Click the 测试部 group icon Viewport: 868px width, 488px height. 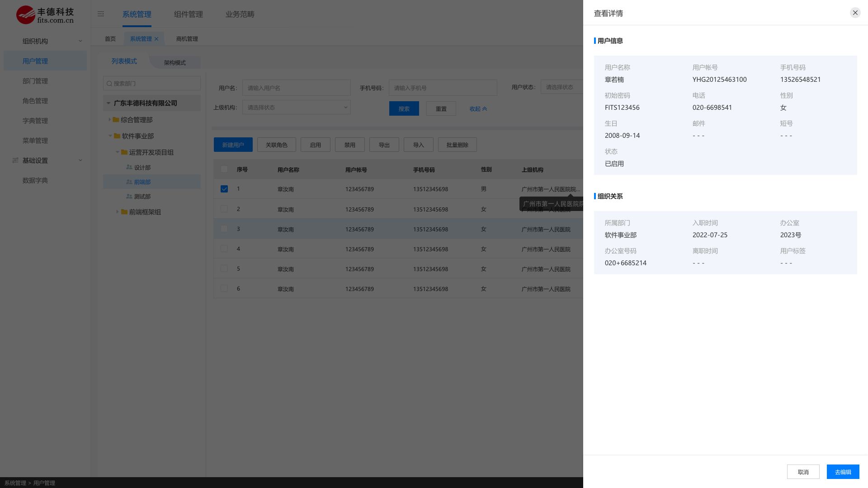tap(129, 196)
